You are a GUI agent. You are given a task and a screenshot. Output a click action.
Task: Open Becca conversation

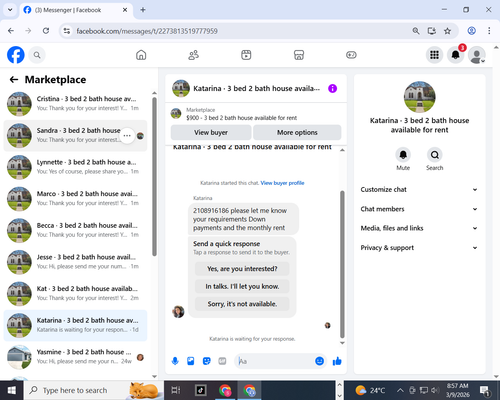(75, 230)
